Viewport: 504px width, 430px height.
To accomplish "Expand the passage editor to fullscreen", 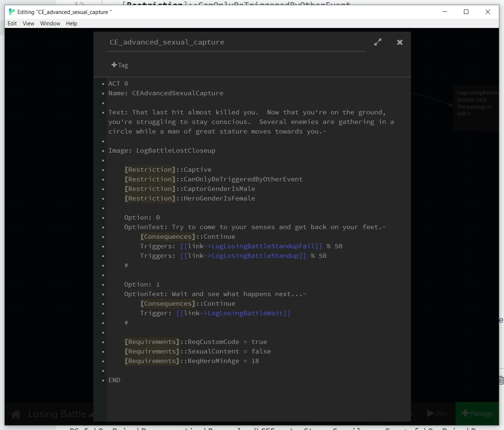I will click(378, 42).
